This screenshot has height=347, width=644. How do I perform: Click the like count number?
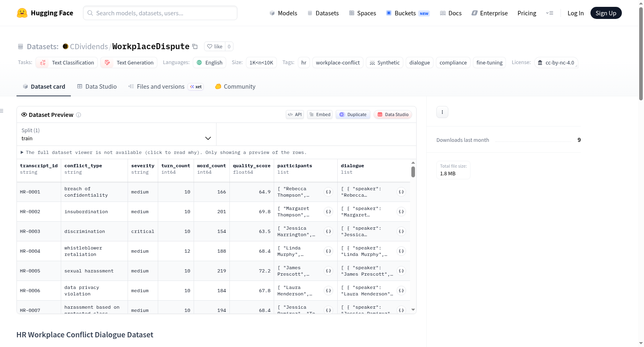[229, 46]
